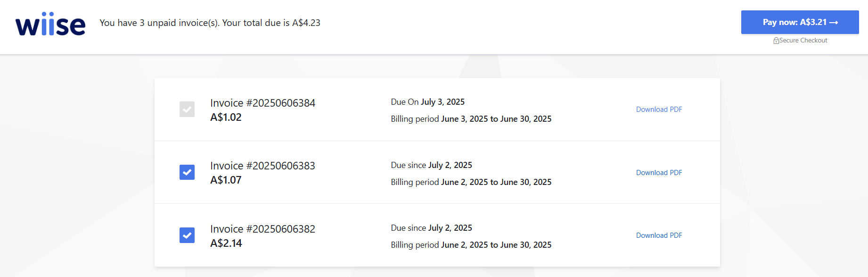Select the Invoice #20250606383 title
This screenshot has width=868, height=277.
pyautogui.click(x=262, y=166)
